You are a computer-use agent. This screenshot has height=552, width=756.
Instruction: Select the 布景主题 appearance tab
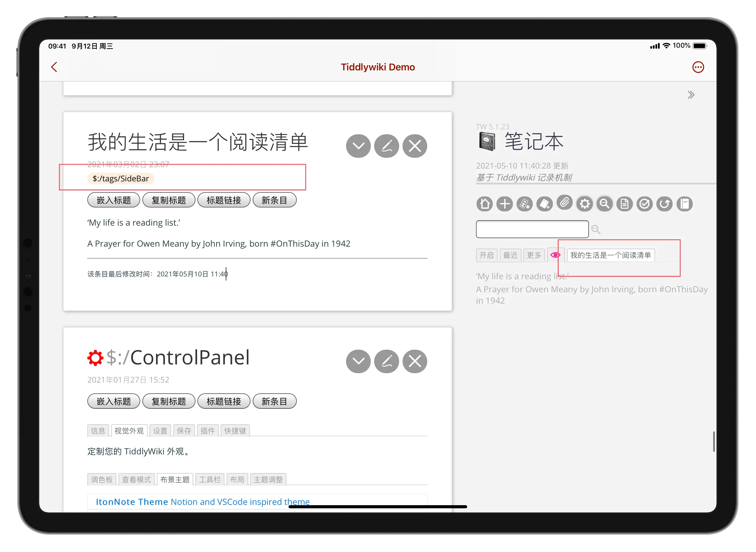click(175, 480)
